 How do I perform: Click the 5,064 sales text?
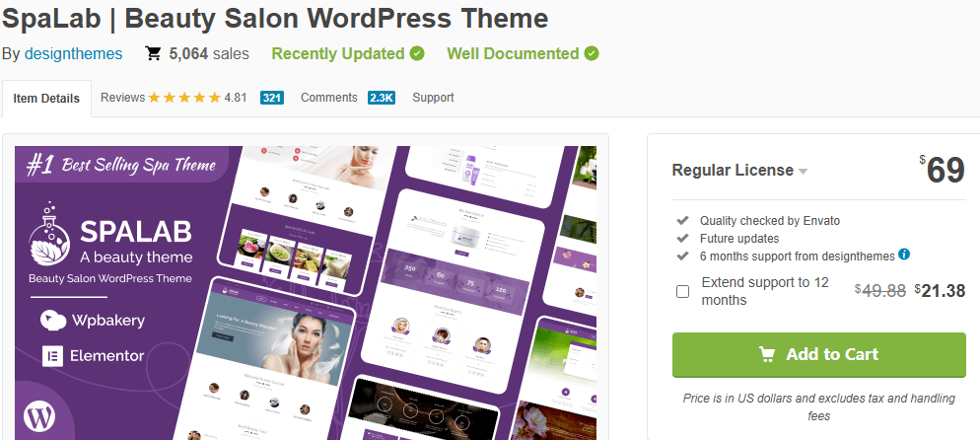[x=209, y=53]
